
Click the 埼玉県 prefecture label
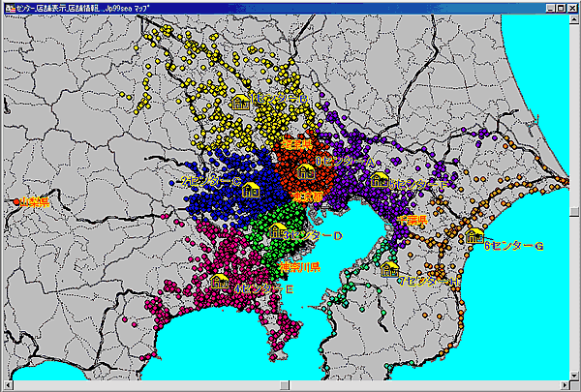tap(297, 144)
